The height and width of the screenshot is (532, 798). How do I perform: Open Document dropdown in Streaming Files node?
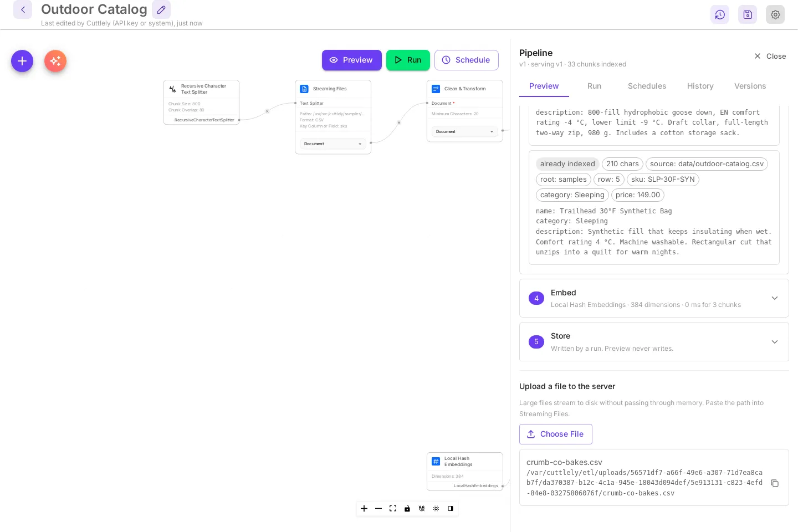pyautogui.click(x=333, y=144)
